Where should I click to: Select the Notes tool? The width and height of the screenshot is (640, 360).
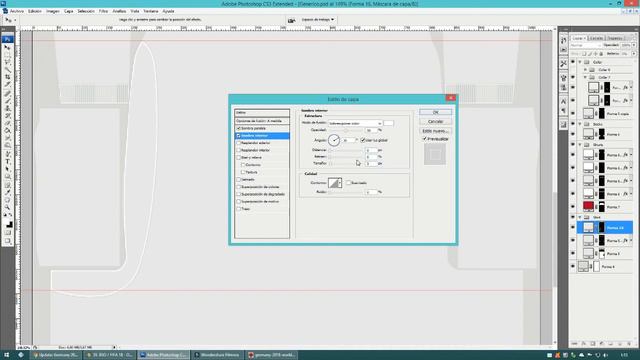pyautogui.click(x=7, y=185)
